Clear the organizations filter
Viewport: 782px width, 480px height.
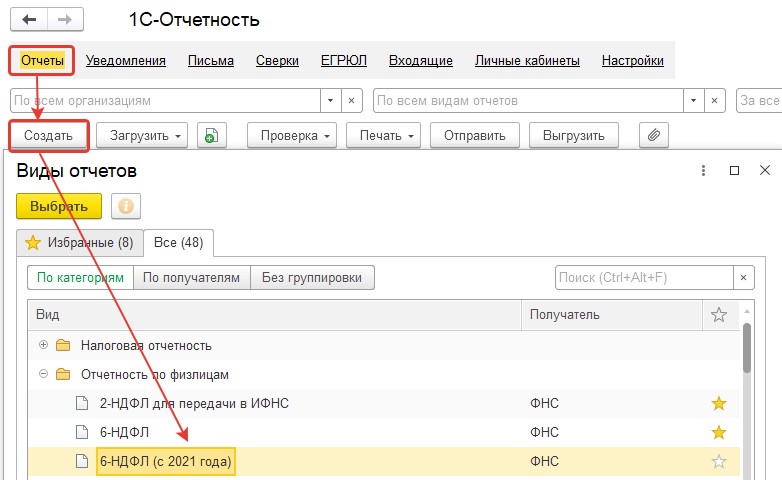click(x=352, y=101)
